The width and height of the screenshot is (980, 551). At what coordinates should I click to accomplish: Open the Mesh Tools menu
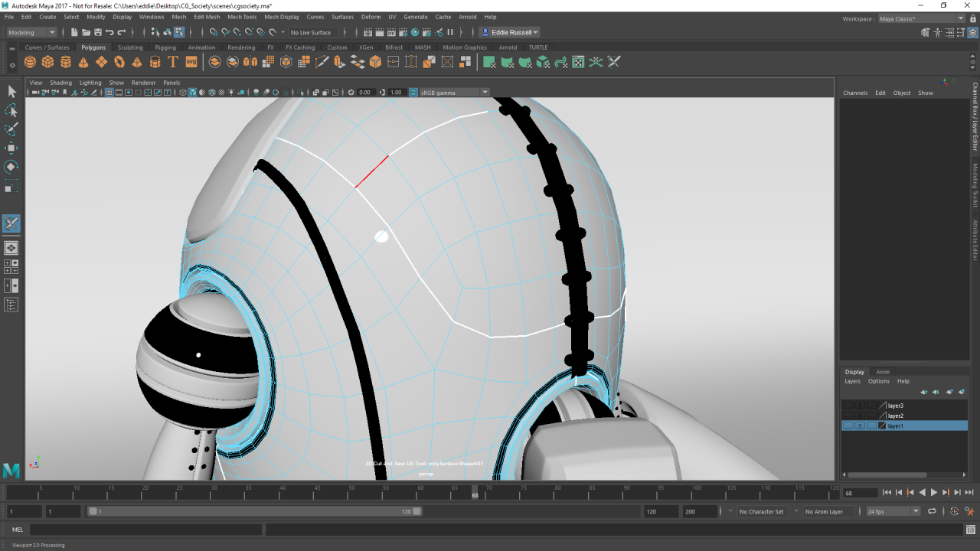(x=242, y=17)
